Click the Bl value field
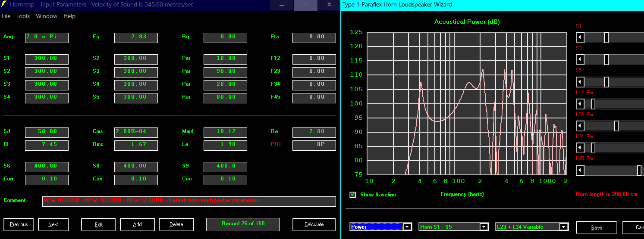This screenshot has height=239, width=644. [x=47, y=145]
